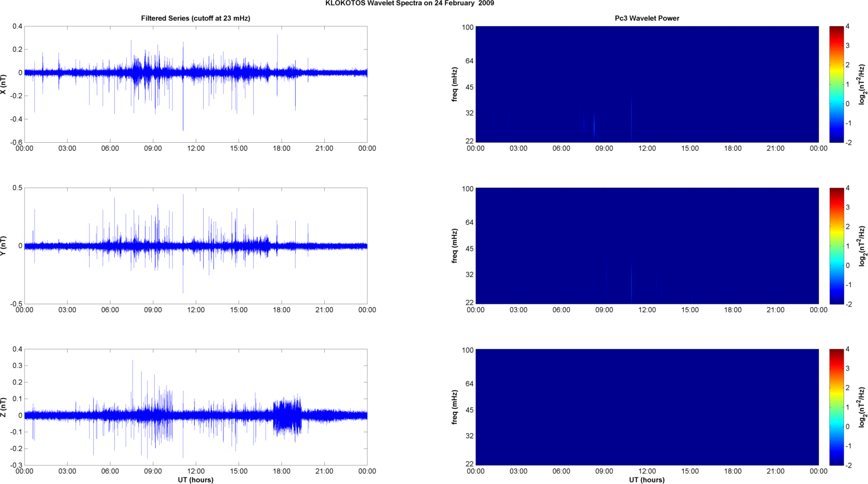Click the "-0.3" tick on Z (nT) axis
This screenshot has height=484, width=868.
coord(15,465)
